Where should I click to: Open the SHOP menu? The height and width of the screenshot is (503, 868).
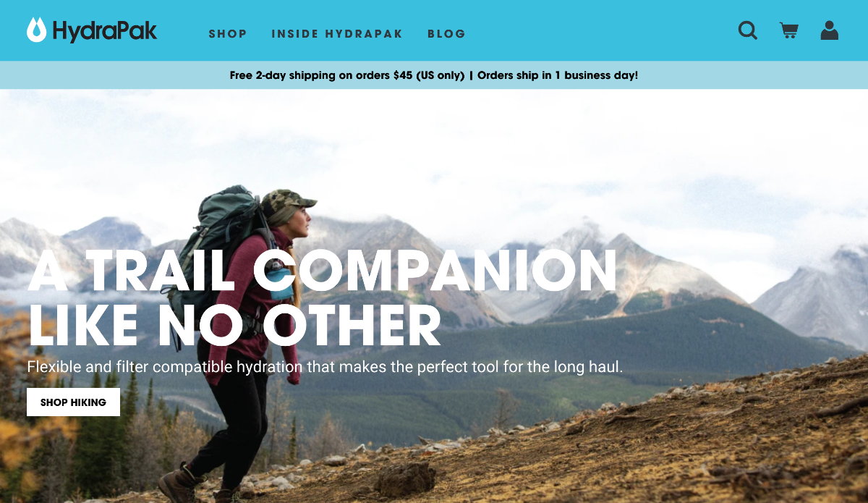(228, 33)
